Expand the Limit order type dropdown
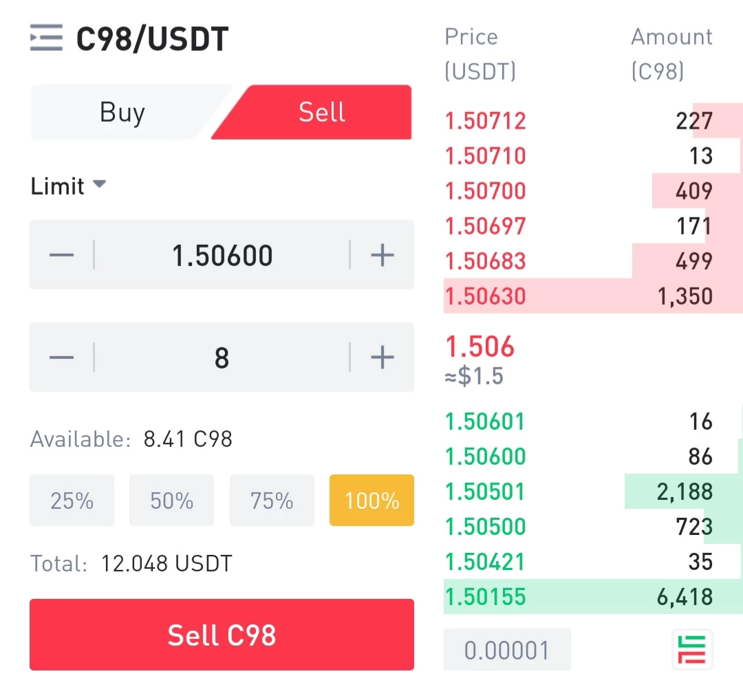Image resolution: width=743 pixels, height=700 pixels. pos(68,186)
